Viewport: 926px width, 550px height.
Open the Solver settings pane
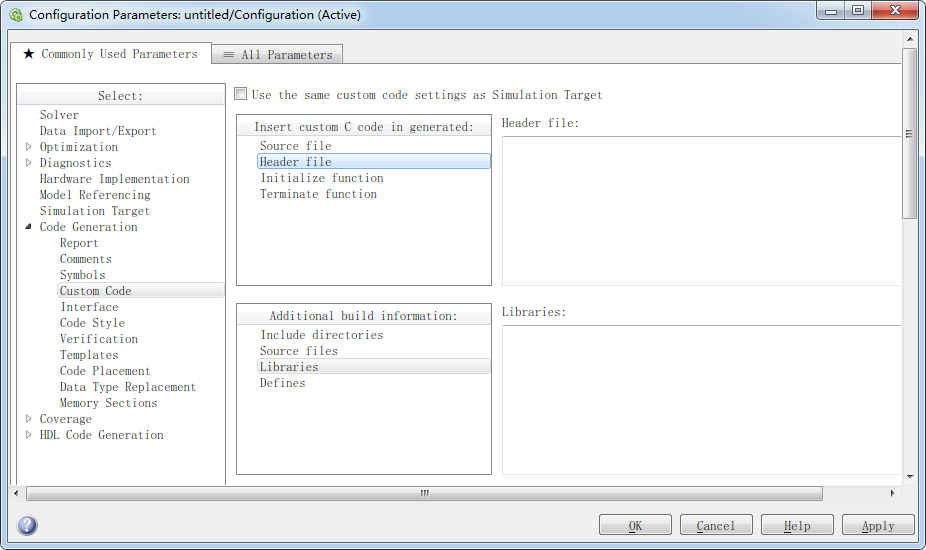(x=59, y=115)
